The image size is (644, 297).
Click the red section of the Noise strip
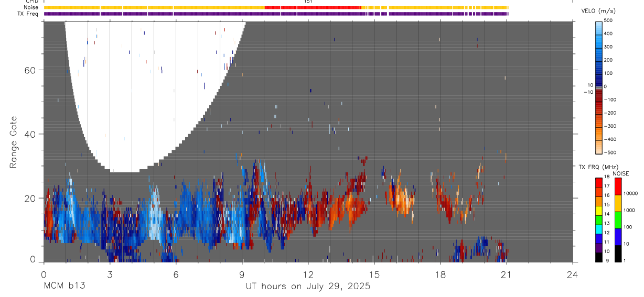tap(313, 7)
